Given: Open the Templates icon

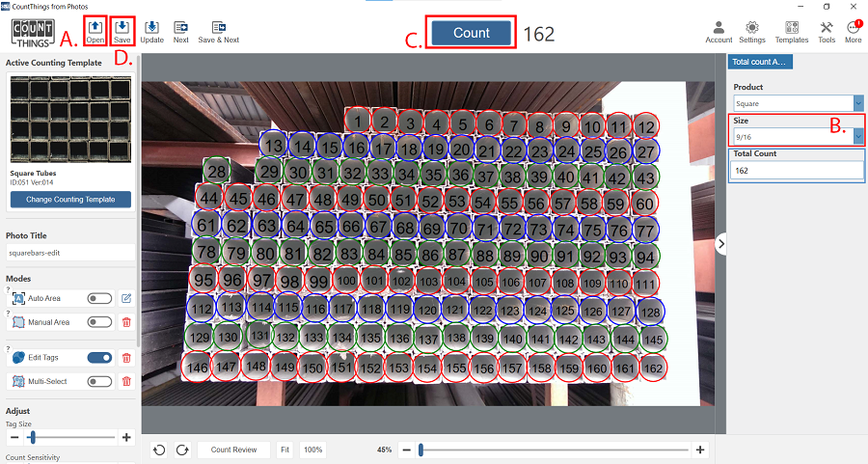Looking at the screenshot, I should pos(792,26).
